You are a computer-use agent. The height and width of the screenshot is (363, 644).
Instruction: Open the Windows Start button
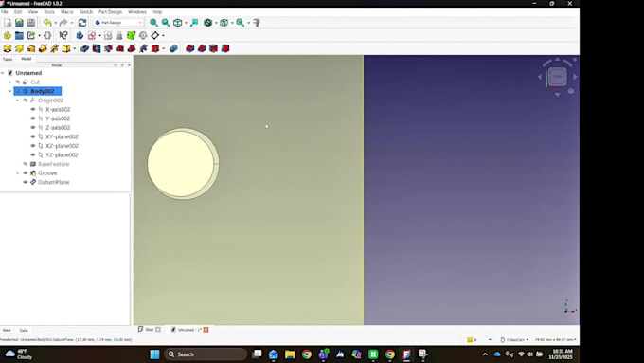coord(154,354)
